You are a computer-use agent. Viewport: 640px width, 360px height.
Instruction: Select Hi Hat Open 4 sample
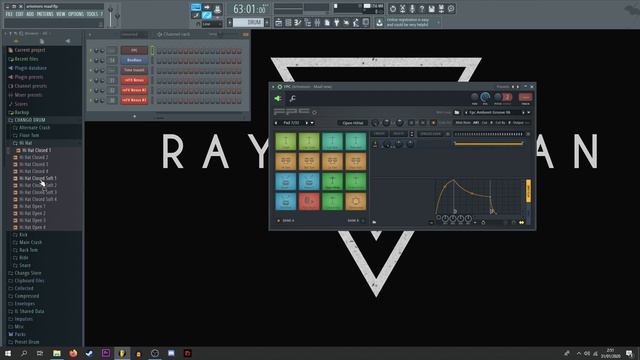(x=32, y=227)
